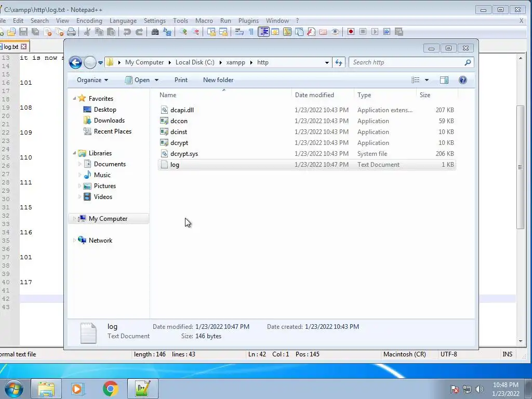The image size is (532, 399).
Task: Select dcrypt.sys file row
Action: pos(307,154)
